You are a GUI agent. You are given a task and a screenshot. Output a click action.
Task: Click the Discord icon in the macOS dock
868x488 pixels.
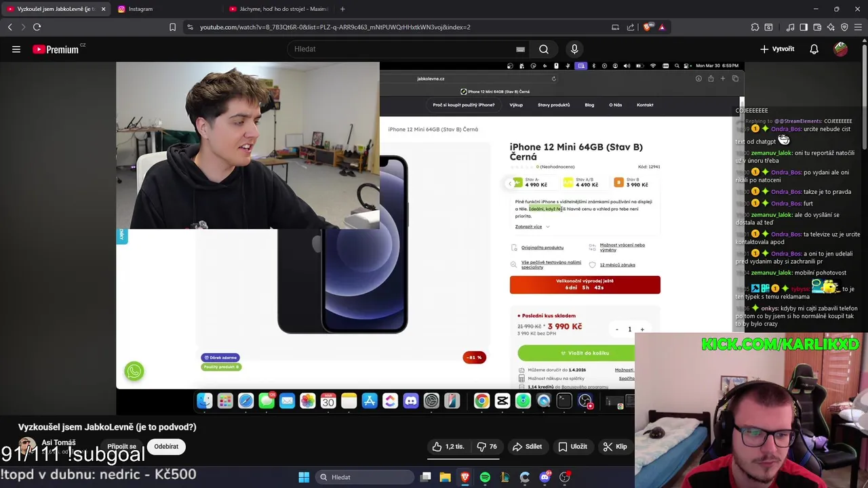(x=411, y=401)
